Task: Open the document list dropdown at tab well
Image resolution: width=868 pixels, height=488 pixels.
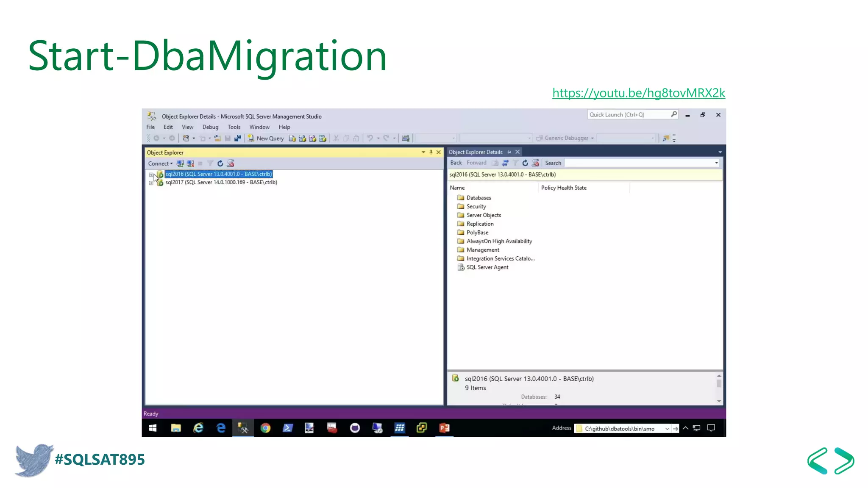Action: tap(720, 152)
